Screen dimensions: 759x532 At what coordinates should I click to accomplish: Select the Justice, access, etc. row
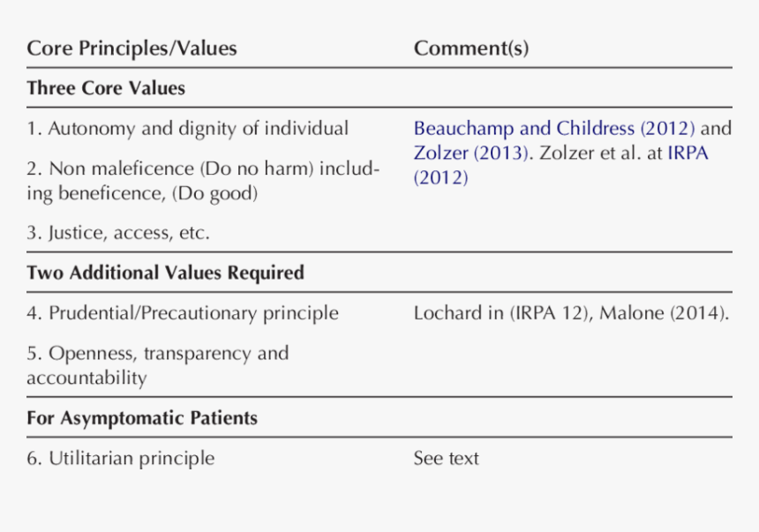118,234
